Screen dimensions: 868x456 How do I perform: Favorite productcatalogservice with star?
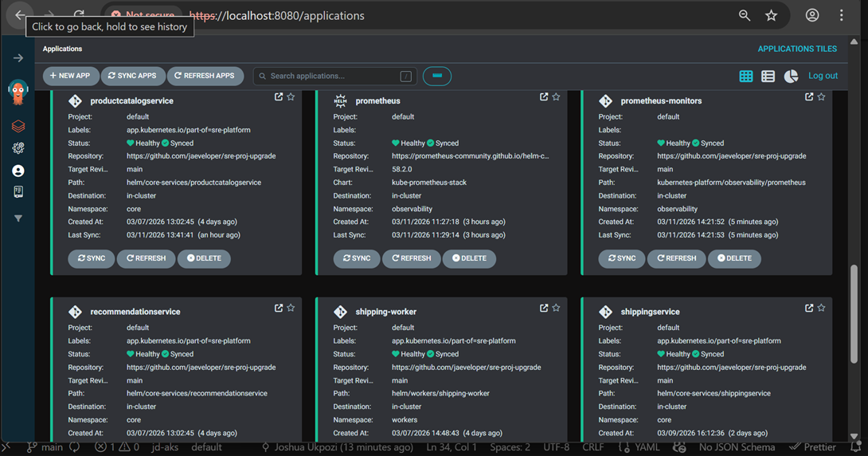point(291,97)
